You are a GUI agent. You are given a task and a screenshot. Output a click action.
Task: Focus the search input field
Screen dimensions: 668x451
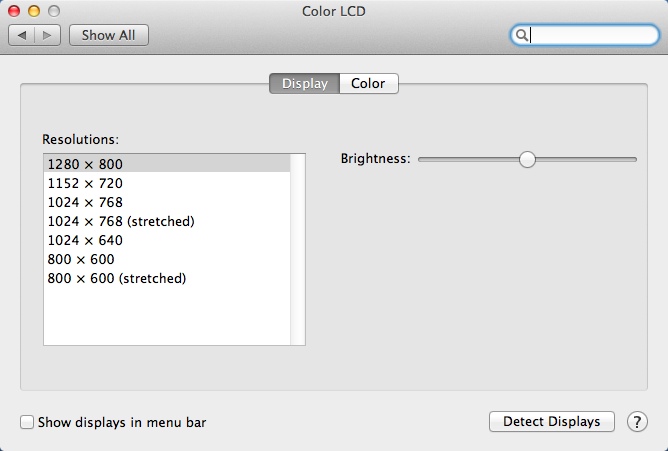[590, 35]
